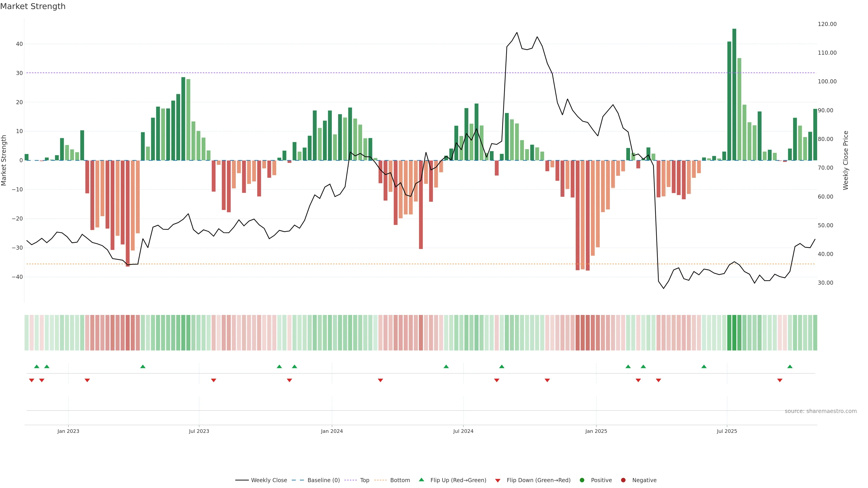Click the first flip-up green triangle marker
Screen dimensions: 868x488
click(37, 366)
